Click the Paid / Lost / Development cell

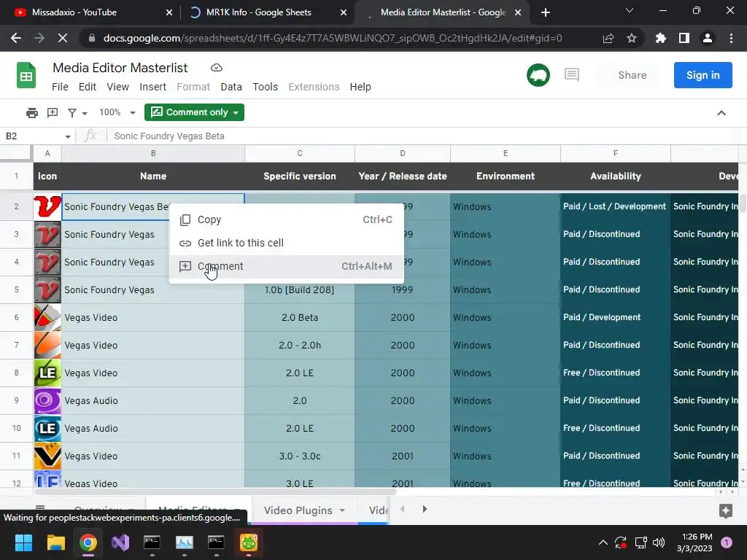pyautogui.click(x=615, y=206)
